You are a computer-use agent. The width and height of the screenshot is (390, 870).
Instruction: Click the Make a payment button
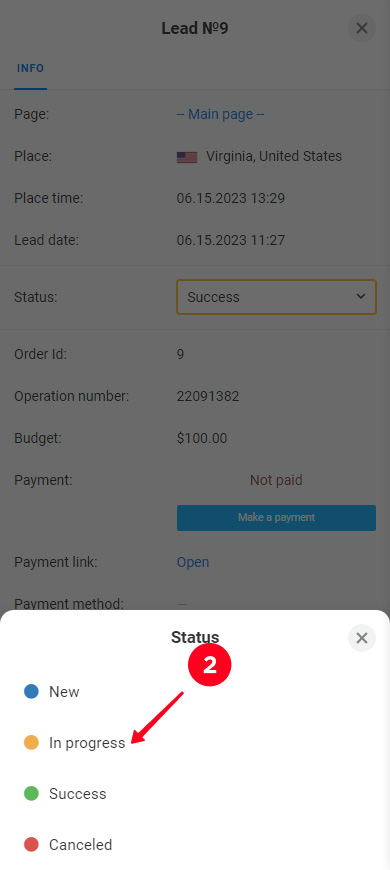[x=276, y=518]
